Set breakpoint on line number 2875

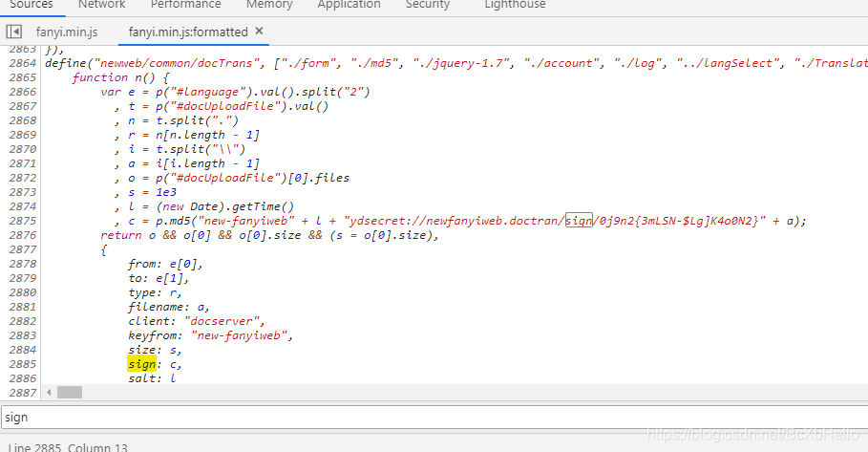[x=23, y=221]
